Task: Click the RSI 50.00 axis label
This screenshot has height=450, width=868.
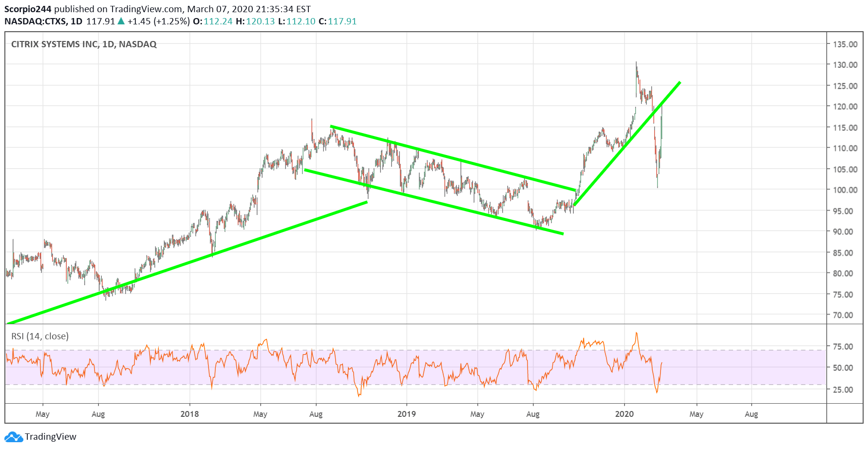Action: click(843, 368)
